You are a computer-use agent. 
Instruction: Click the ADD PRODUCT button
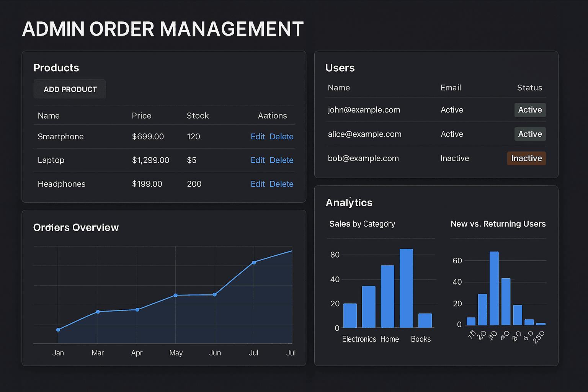tap(69, 89)
